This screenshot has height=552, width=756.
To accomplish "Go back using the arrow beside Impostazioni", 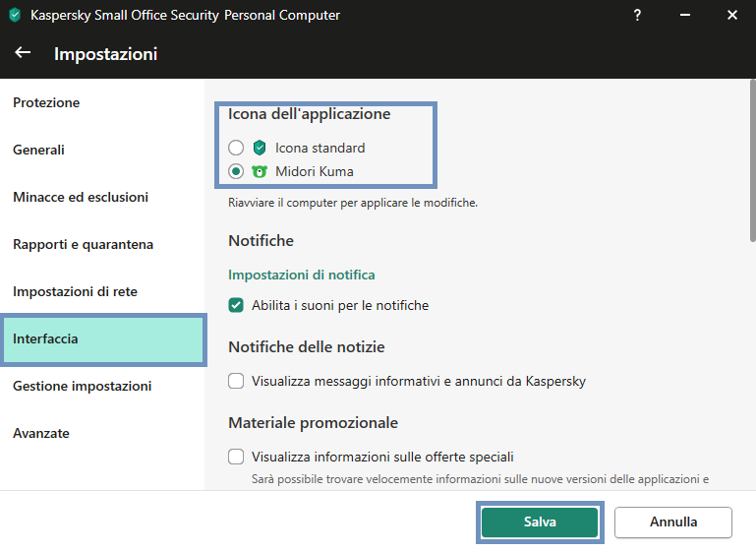I will point(23,52).
